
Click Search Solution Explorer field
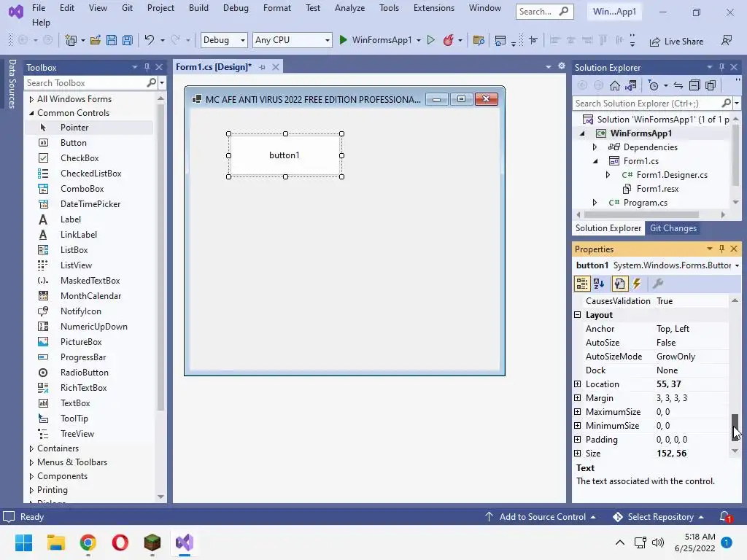(x=647, y=104)
